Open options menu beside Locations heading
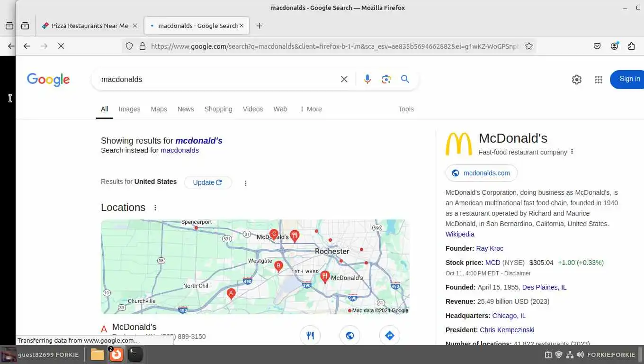The height and width of the screenshot is (364, 644). tap(155, 208)
